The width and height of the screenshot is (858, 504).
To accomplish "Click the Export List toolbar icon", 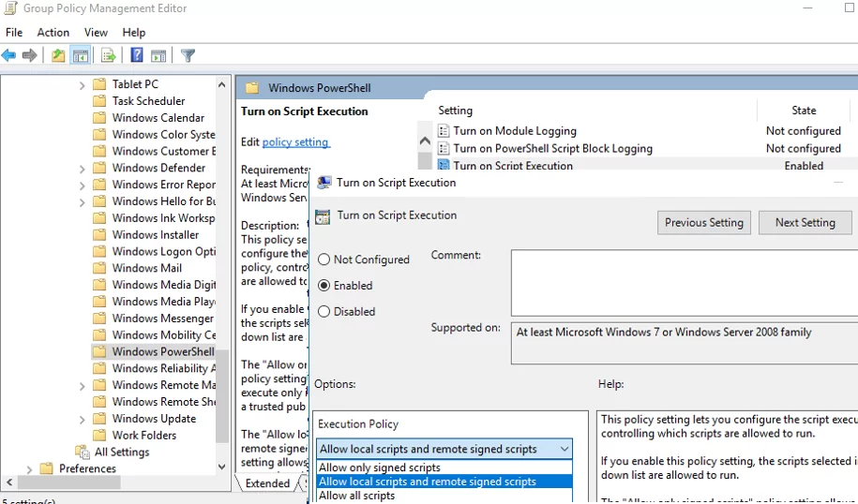I will 109,55.
